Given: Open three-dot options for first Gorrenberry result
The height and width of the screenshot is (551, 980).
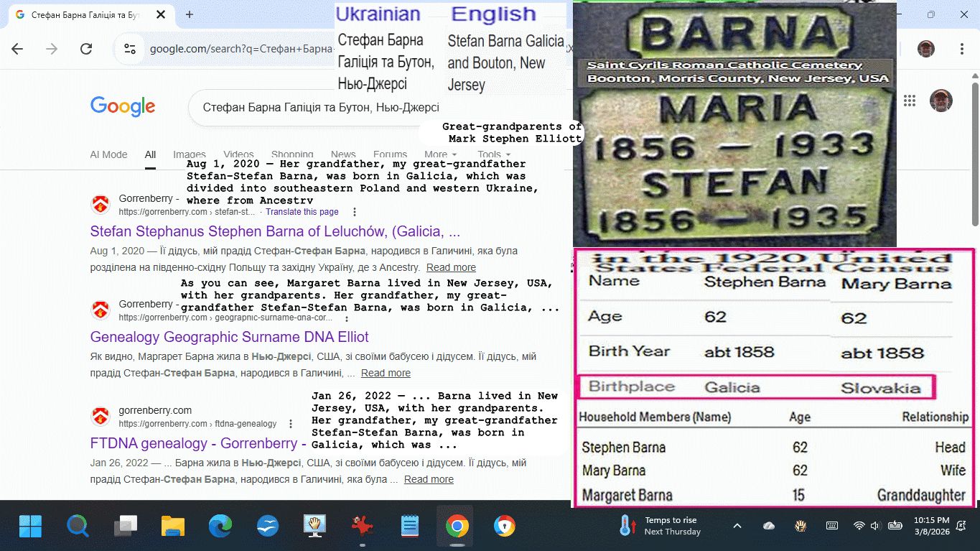Looking at the screenshot, I should pyautogui.click(x=355, y=212).
